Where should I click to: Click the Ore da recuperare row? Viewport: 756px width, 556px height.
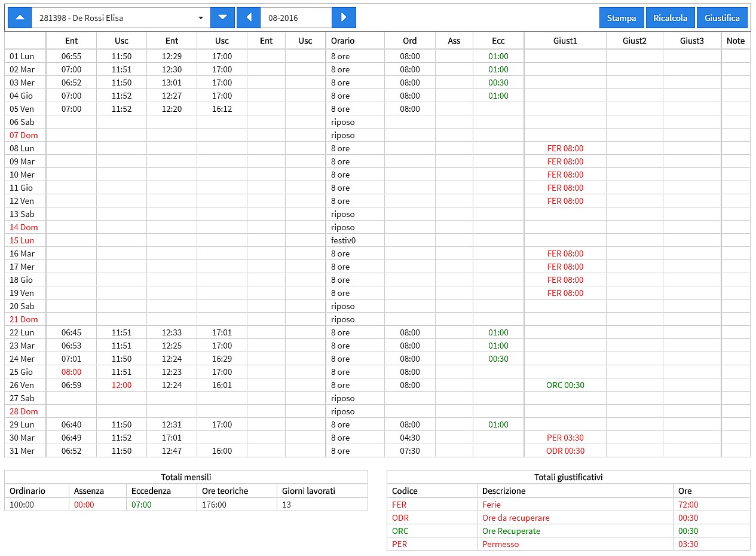[568, 518]
